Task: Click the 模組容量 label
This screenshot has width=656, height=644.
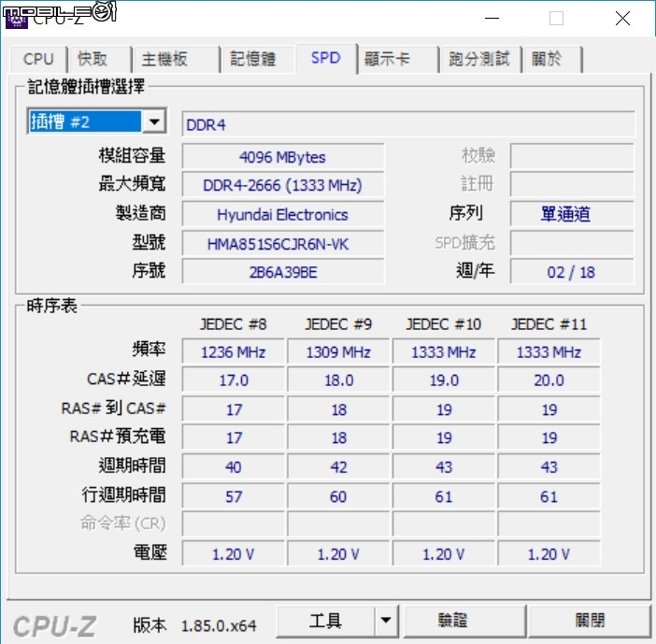Action: 132,155
